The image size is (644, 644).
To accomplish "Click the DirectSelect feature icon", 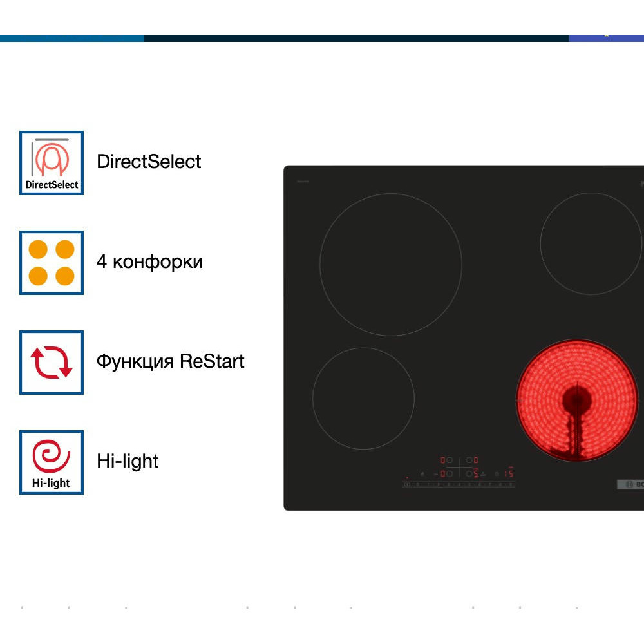I will click(52, 162).
